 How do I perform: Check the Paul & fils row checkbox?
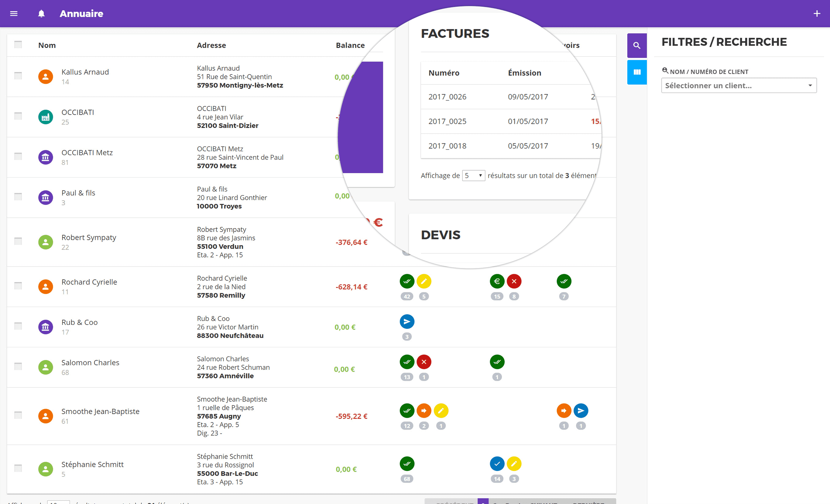point(18,197)
